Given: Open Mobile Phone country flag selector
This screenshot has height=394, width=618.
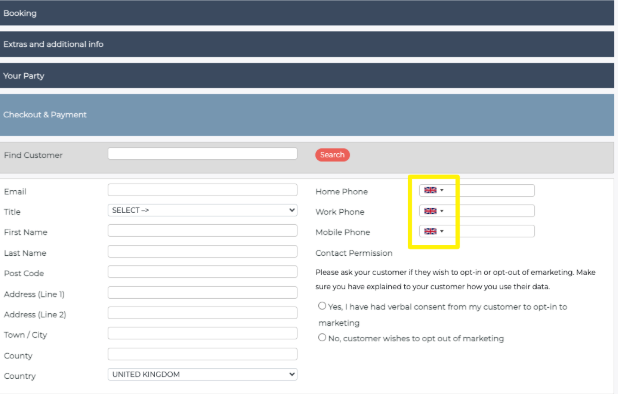Looking at the screenshot, I should click(x=434, y=231).
